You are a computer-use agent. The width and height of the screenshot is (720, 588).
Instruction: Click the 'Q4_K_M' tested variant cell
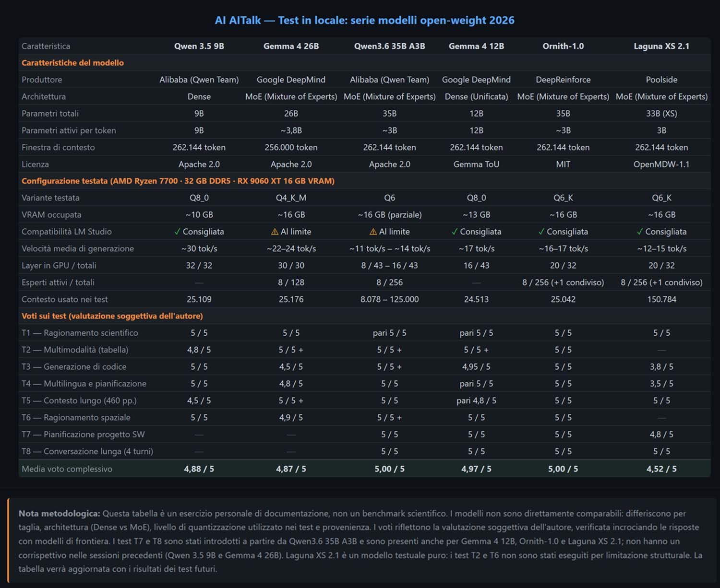[x=291, y=198]
